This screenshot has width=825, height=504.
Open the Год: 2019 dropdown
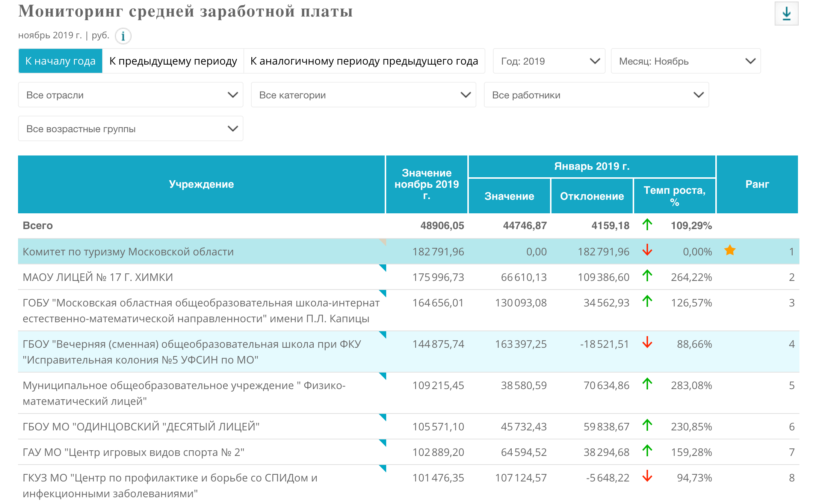(549, 61)
